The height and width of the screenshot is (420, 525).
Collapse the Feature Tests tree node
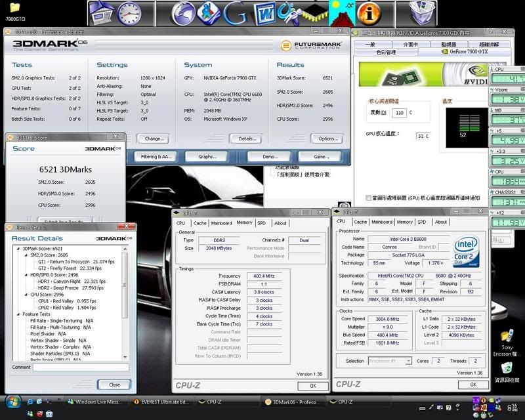[18, 314]
